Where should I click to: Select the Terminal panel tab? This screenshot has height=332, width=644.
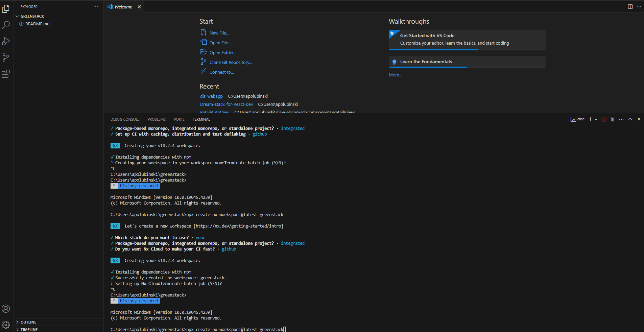pyautogui.click(x=201, y=120)
